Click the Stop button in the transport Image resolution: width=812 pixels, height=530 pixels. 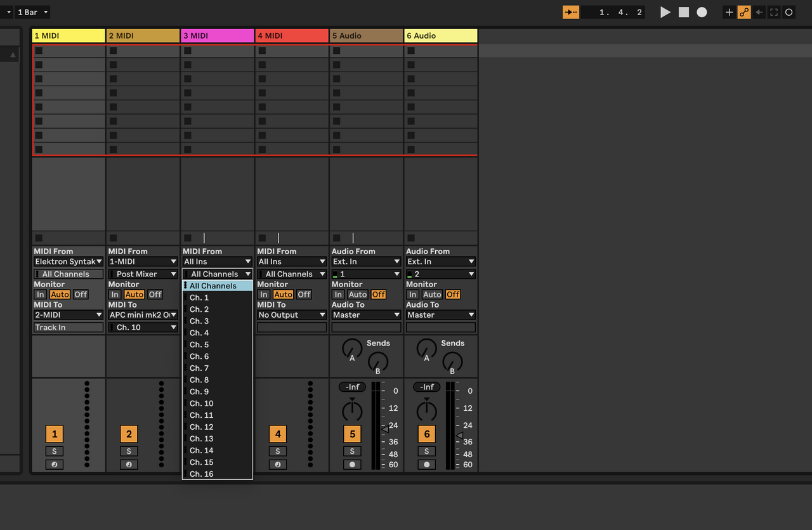(684, 12)
